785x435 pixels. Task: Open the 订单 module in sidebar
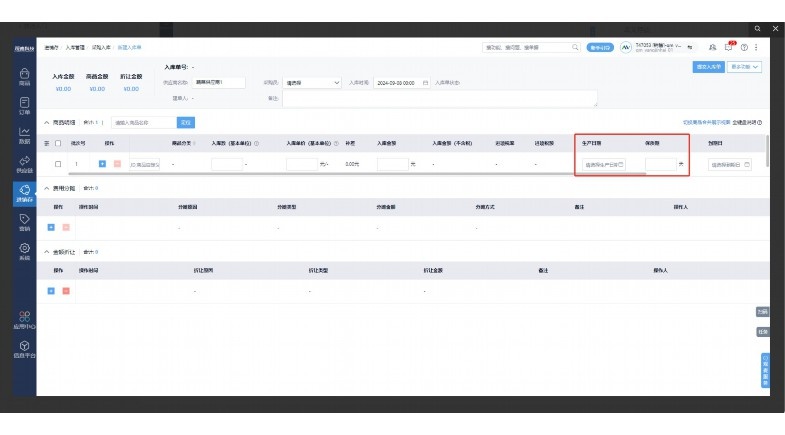tap(24, 106)
